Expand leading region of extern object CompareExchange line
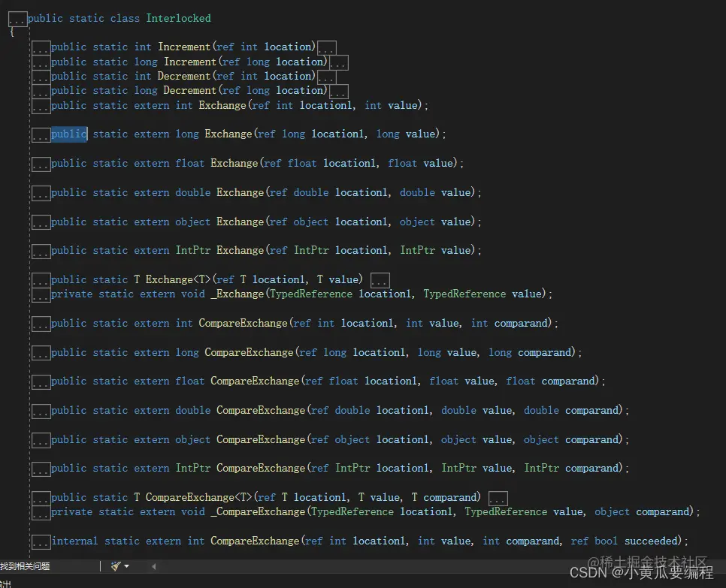The width and height of the screenshot is (726, 588). (41, 440)
